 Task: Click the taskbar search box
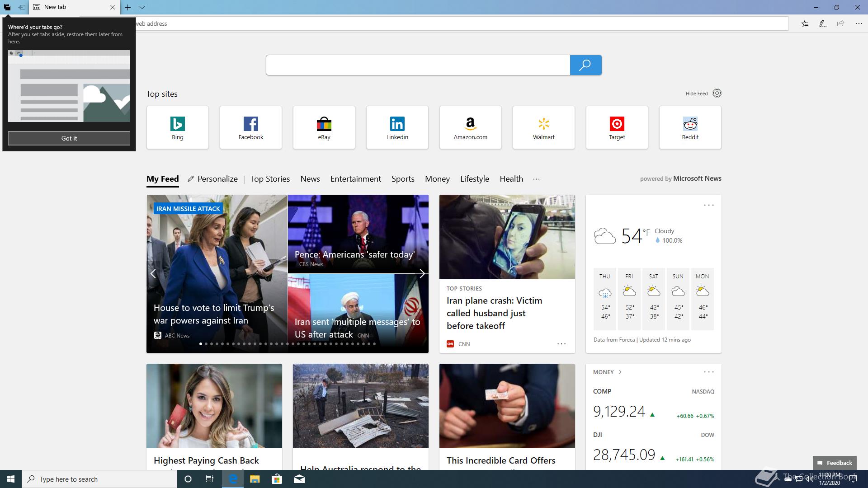[x=99, y=479]
